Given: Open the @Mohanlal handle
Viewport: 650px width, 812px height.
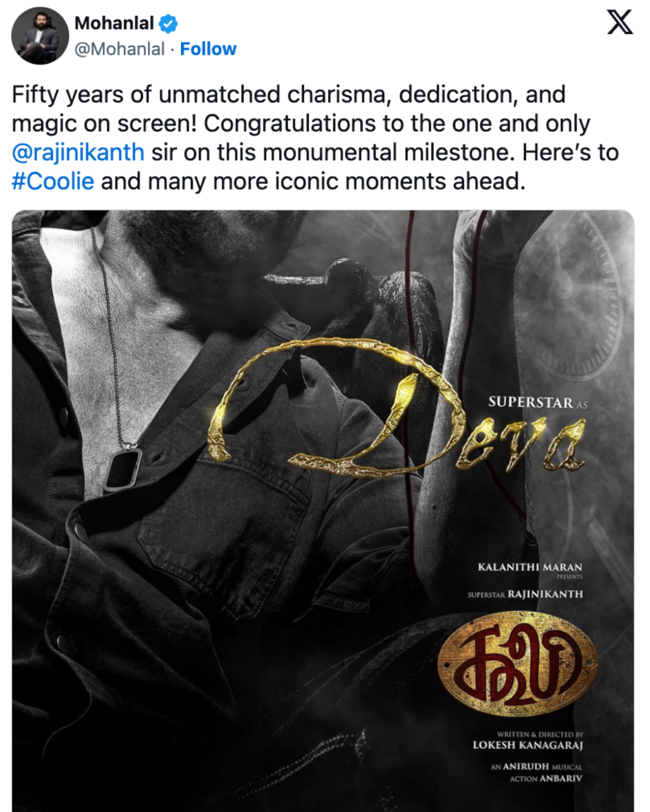Looking at the screenshot, I should (x=119, y=49).
